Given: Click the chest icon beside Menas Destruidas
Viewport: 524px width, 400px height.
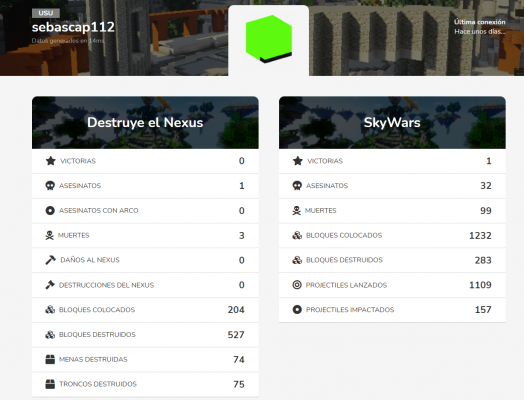Looking at the screenshot, I should pyautogui.click(x=50, y=359).
